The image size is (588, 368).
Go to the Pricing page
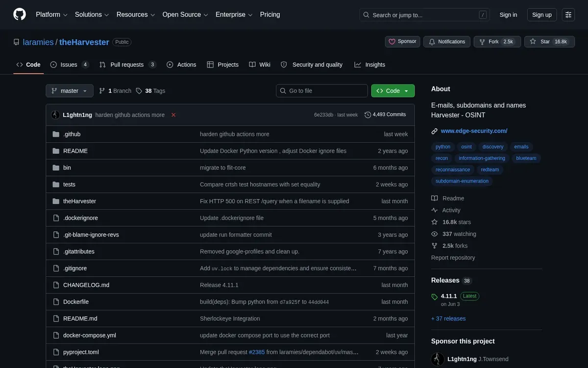270,15
